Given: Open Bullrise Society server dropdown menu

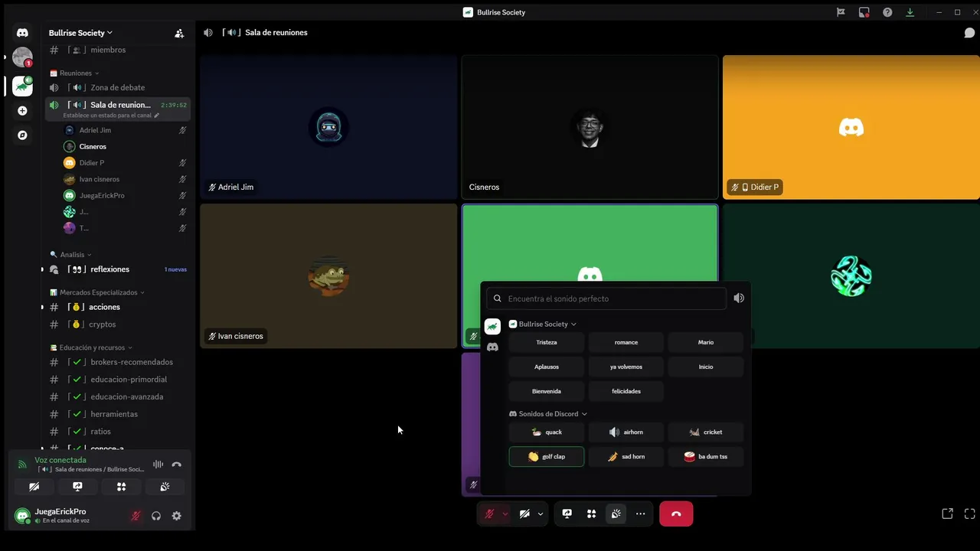Looking at the screenshot, I should tap(80, 33).
